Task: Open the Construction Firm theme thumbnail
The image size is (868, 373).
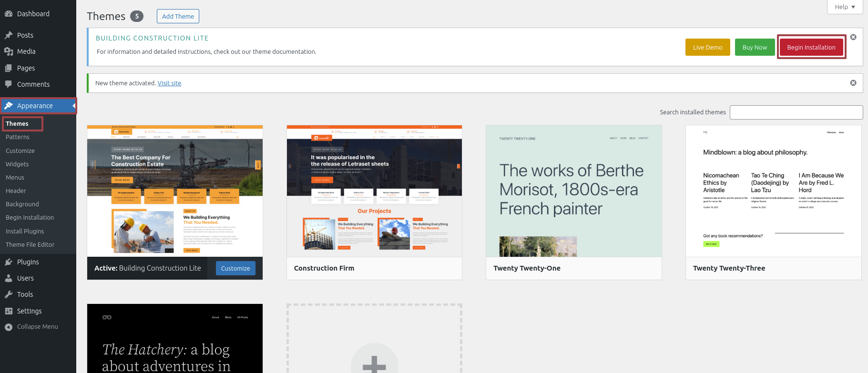Action: [374, 191]
